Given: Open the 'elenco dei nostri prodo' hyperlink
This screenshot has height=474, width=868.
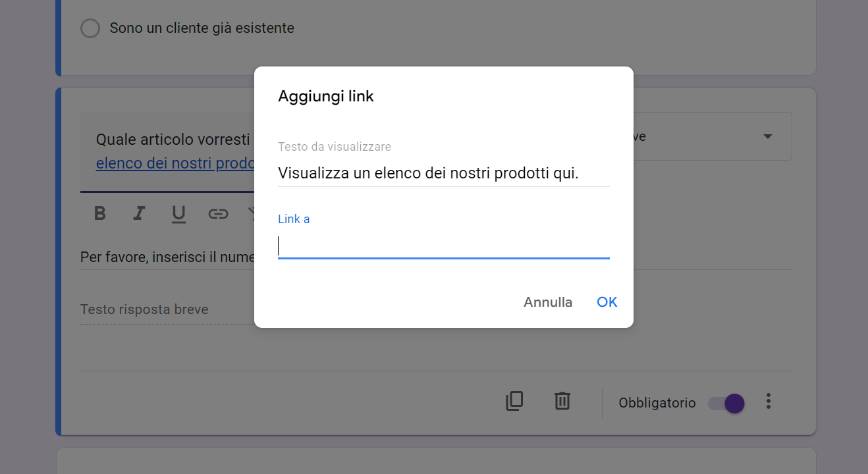Looking at the screenshot, I should pyautogui.click(x=175, y=163).
